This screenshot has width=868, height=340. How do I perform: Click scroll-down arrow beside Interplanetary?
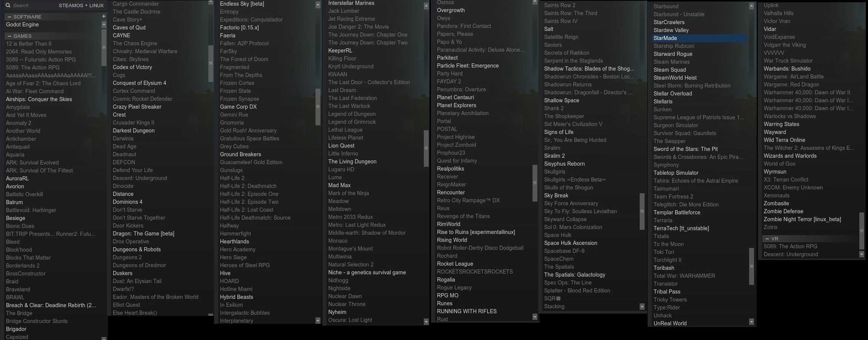point(318,320)
